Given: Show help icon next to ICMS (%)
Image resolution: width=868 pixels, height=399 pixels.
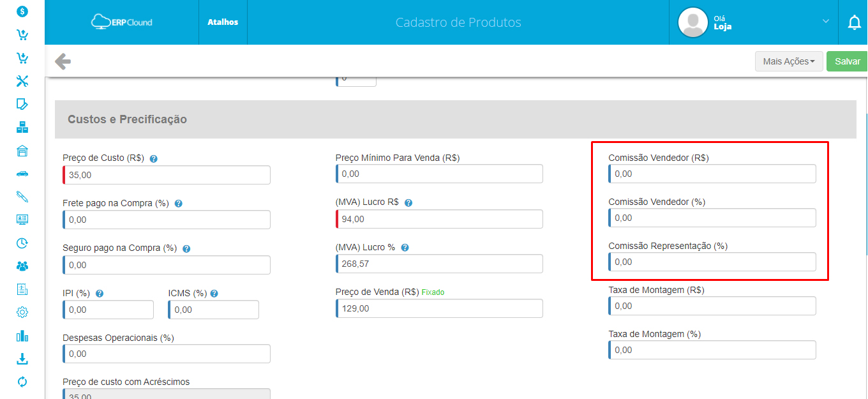Looking at the screenshot, I should coord(214,294).
